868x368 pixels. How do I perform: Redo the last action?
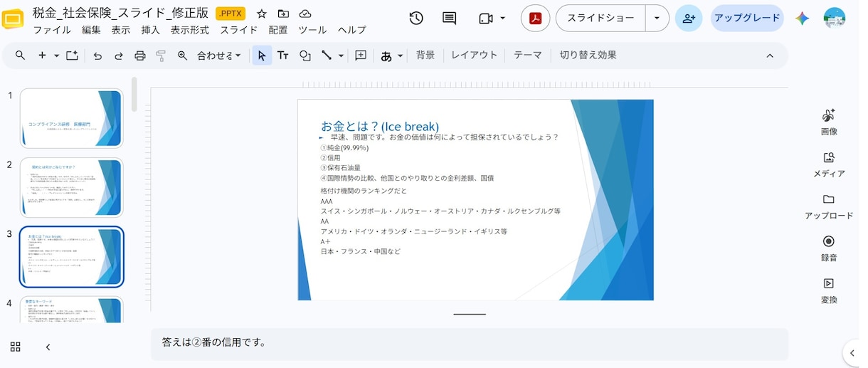[119, 56]
